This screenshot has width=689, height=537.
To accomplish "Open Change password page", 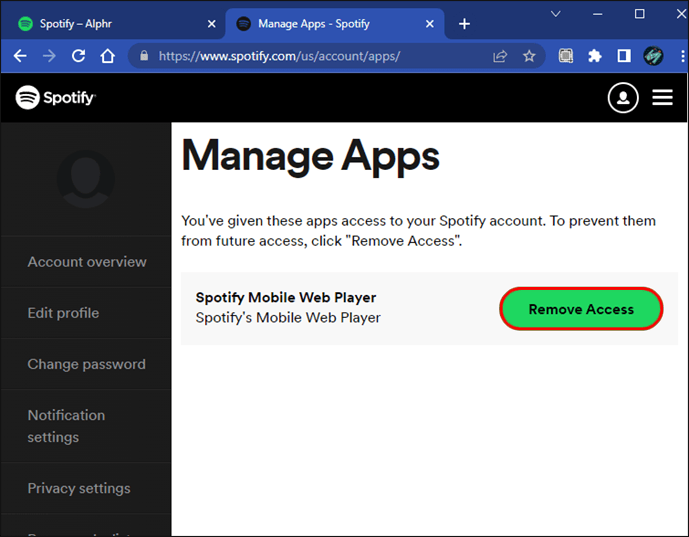I will 87,364.
